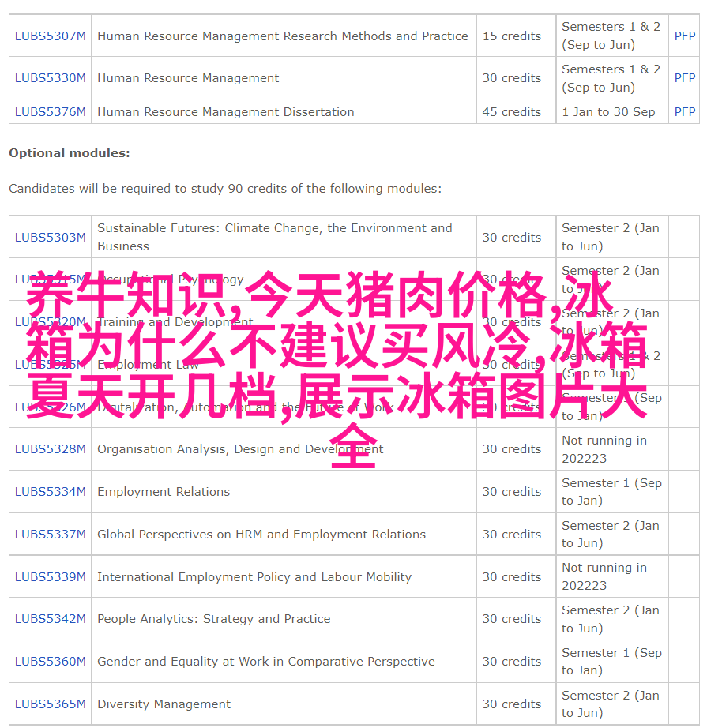Click the 'Optional modules:' heading

(x=70, y=153)
